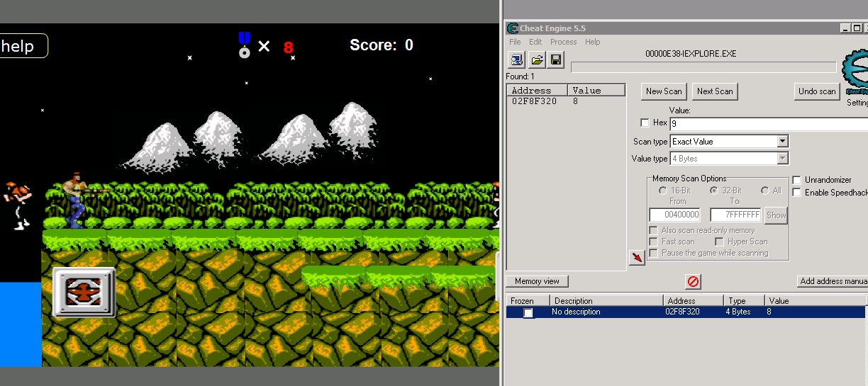Enable the Hex checkbox
The height and width of the screenshot is (386, 868).
[x=645, y=123]
